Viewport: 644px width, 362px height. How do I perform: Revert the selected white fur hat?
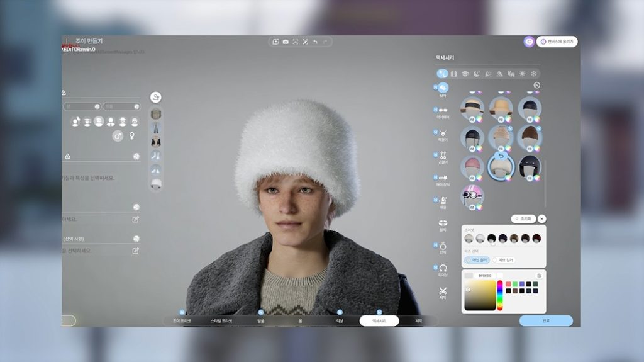coord(501,156)
